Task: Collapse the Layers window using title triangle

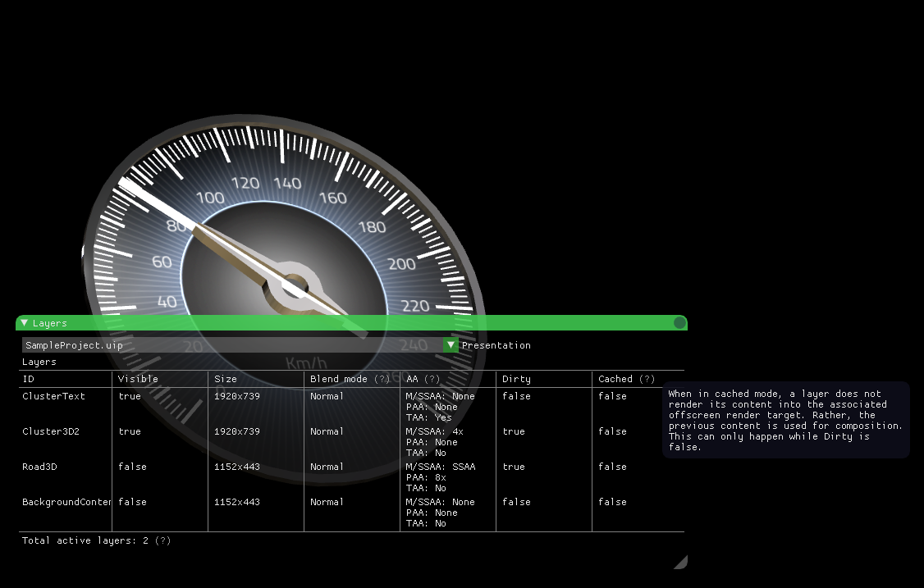Action: pyautogui.click(x=25, y=323)
